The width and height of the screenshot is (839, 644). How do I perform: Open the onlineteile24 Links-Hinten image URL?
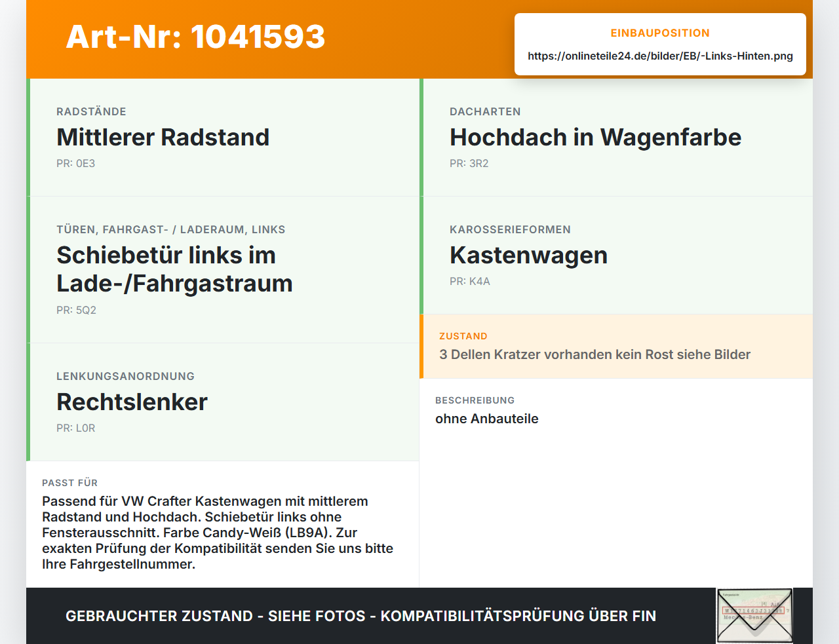click(x=660, y=56)
